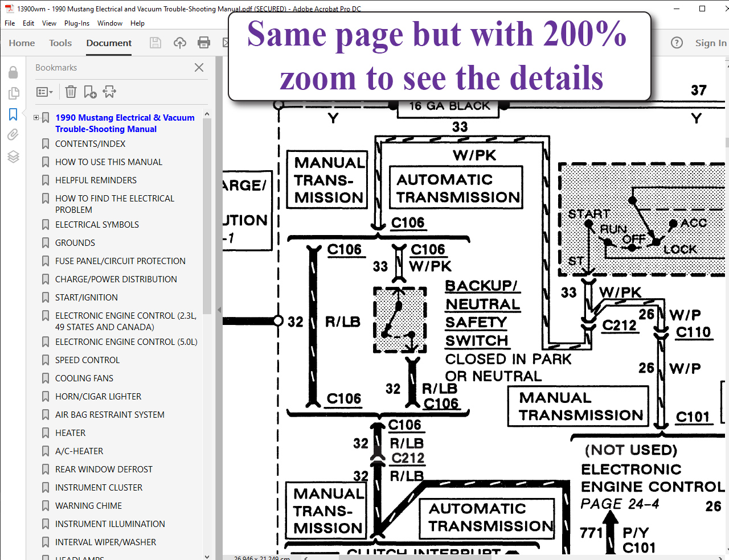Click the bookmark ribbon icon beside COOLING FANS
Image resolution: width=729 pixels, height=560 pixels.
click(46, 378)
